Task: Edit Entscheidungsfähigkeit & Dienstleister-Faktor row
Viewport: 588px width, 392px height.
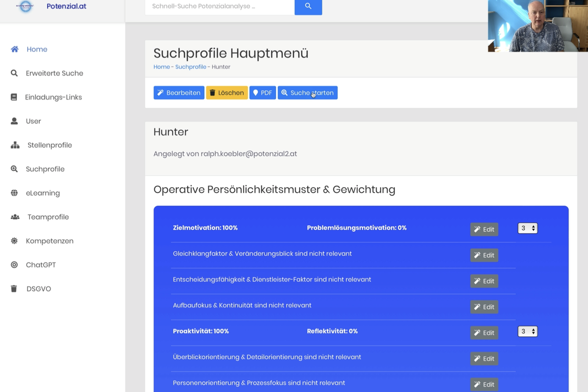Action: (x=484, y=281)
